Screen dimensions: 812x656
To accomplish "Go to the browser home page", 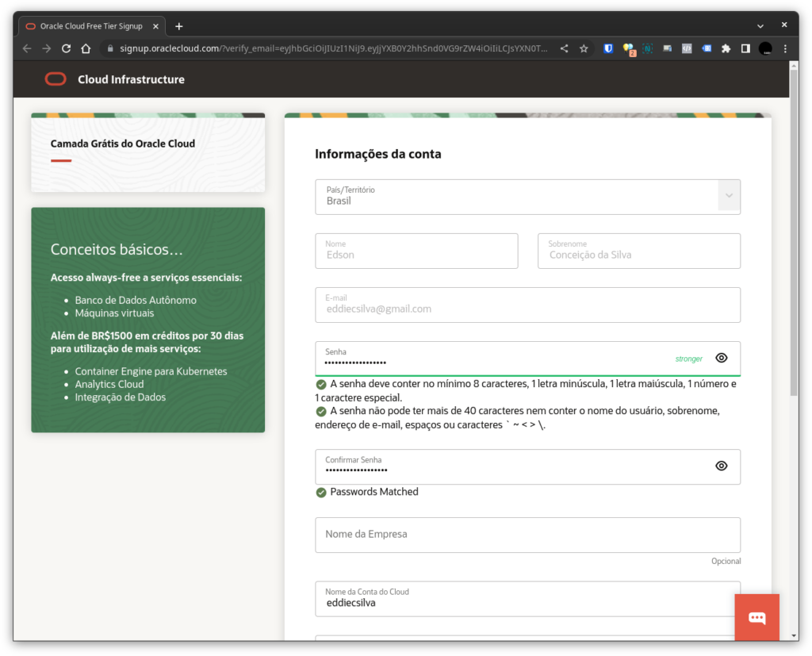I will pos(86,48).
